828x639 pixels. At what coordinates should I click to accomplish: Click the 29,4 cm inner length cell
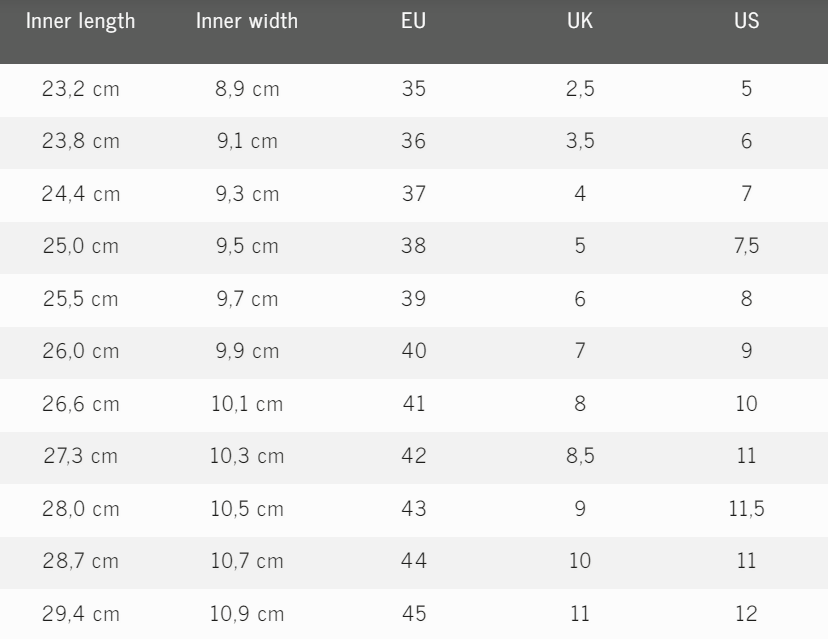pyautogui.click(x=81, y=614)
